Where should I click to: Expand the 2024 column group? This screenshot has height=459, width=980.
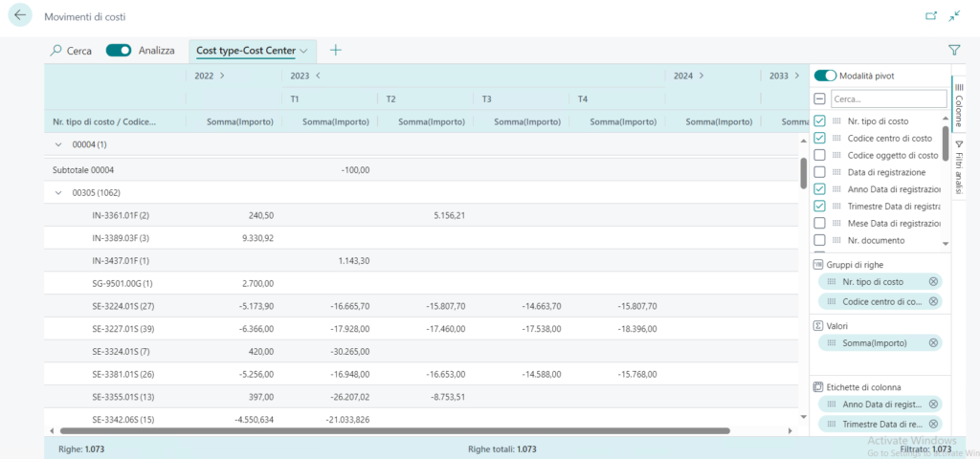pyautogui.click(x=702, y=76)
